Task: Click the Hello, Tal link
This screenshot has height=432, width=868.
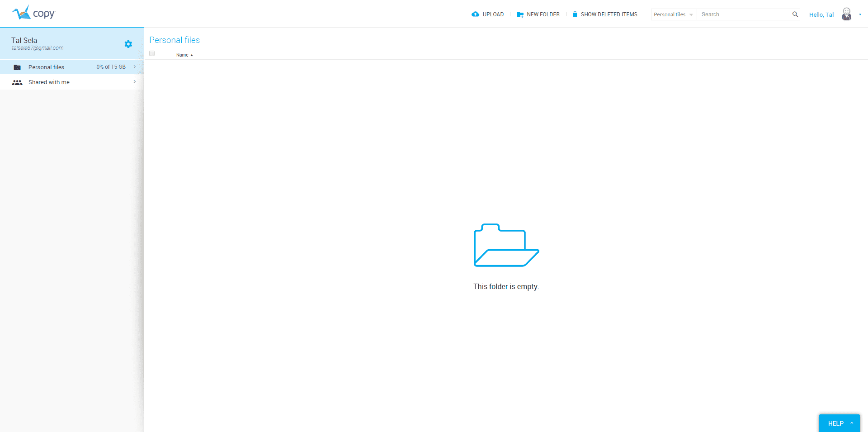Action: 821,14
